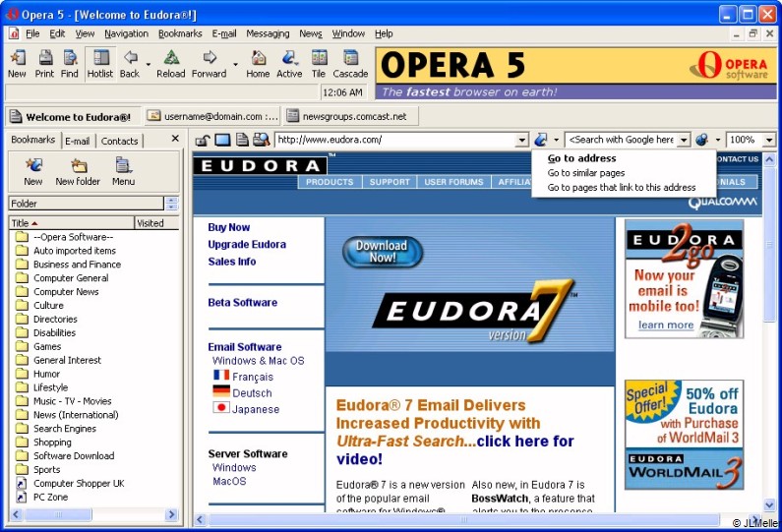Screen dimensions: 782x532
Task: Click the print preview icon in address bar
Action: pyautogui.click(x=261, y=140)
